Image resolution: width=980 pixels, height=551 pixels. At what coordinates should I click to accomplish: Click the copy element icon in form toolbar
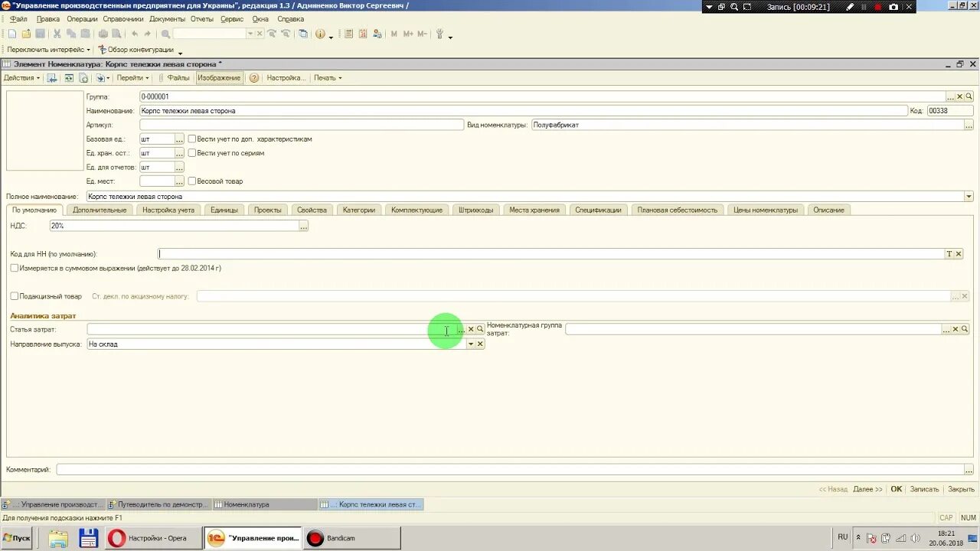(x=84, y=78)
